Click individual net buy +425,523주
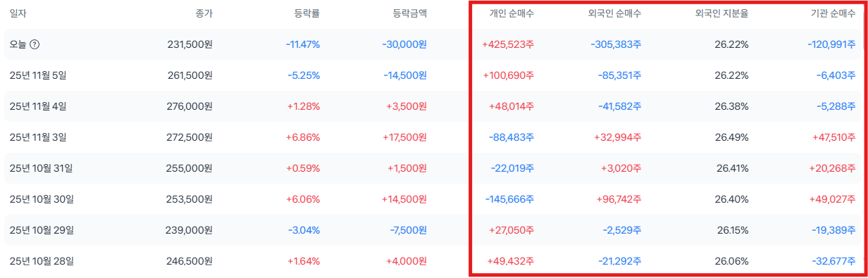The height and width of the screenshot is (278, 868). click(508, 44)
